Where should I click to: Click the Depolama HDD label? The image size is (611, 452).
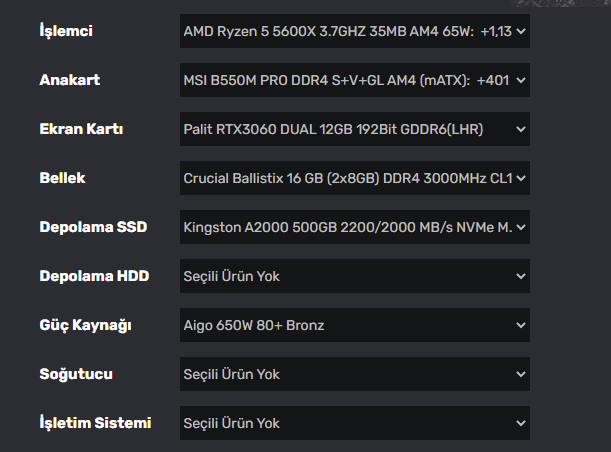pyautogui.click(x=94, y=276)
